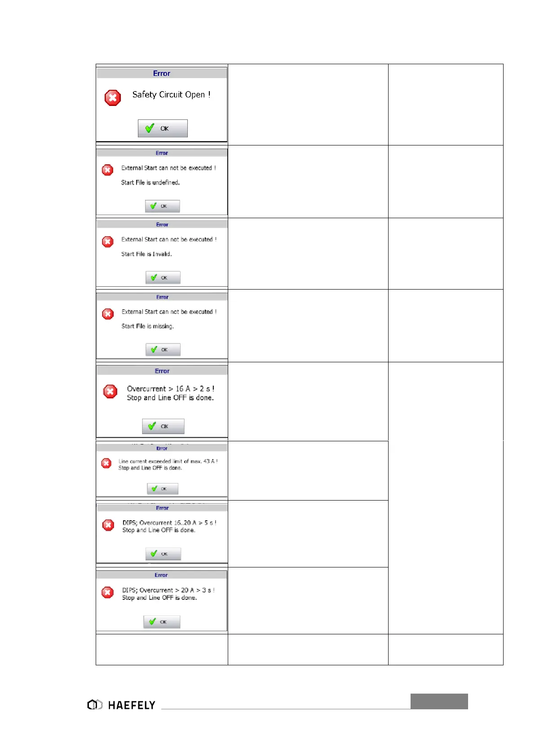Click error icon in Start File is undefined dialog
Image resolution: width=535 pixels, height=756 pixels.
point(107,170)
